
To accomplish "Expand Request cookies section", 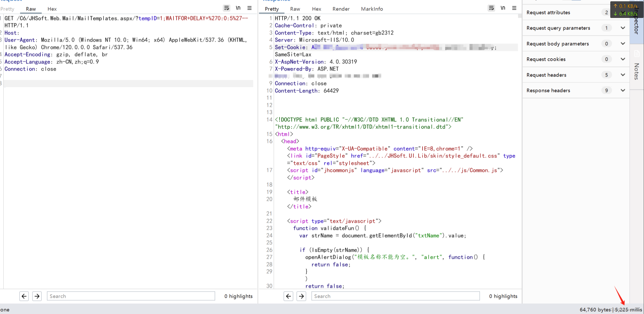I will [x=623, y=59].
